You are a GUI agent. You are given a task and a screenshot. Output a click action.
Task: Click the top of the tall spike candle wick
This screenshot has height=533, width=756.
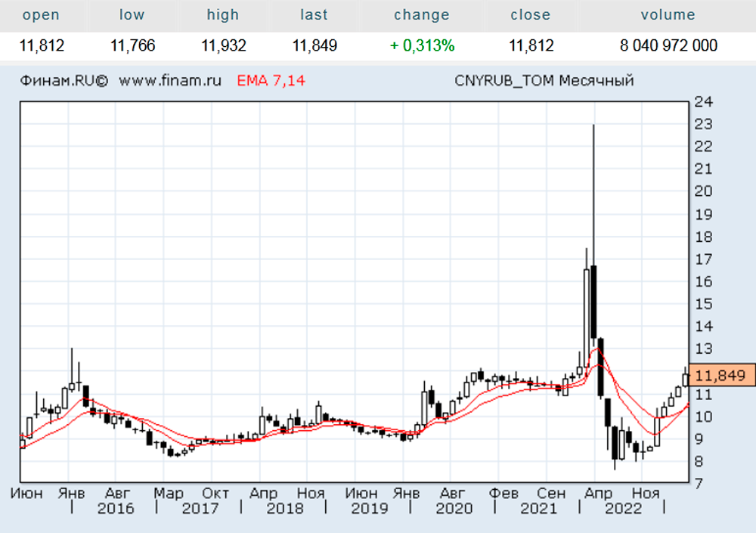tap(593, 126)
